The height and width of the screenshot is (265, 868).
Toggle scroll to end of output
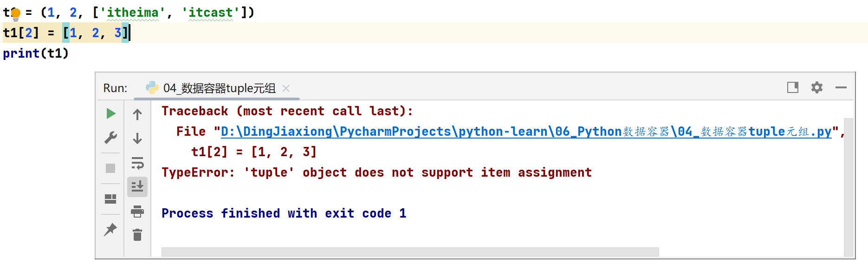[137, 187]
